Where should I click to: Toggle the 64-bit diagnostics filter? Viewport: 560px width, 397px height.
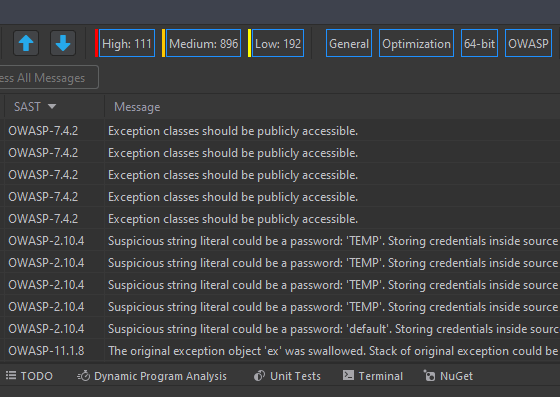(x=479, y=43)
